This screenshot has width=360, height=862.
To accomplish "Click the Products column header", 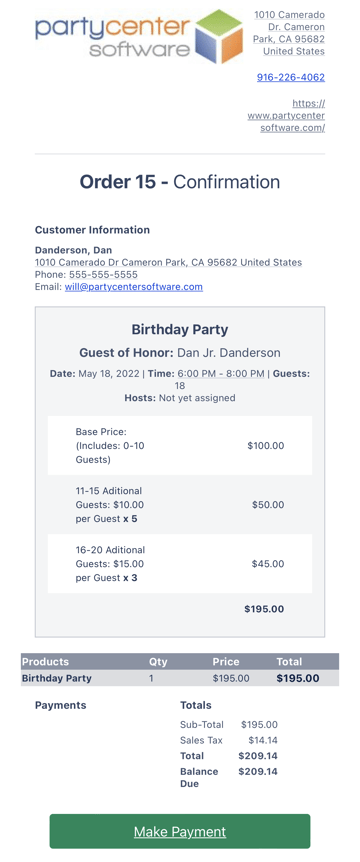I will [x=46, y=661].
